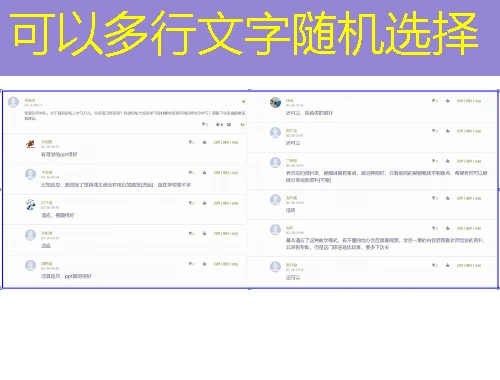The height and width of the screenshot is (380, 500).
Task: Click action links in the horse-avatar comment row
Action: pos(226,142)
